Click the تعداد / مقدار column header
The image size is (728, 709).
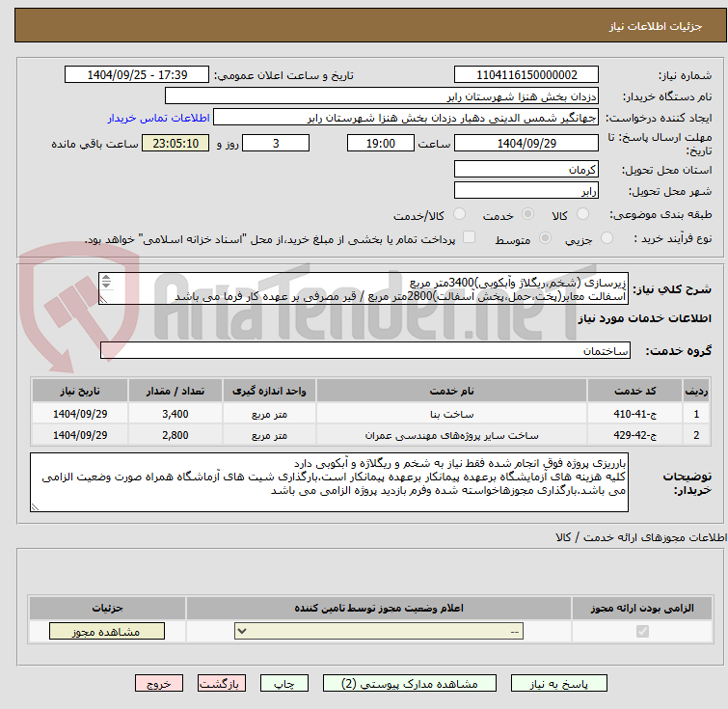175,391
